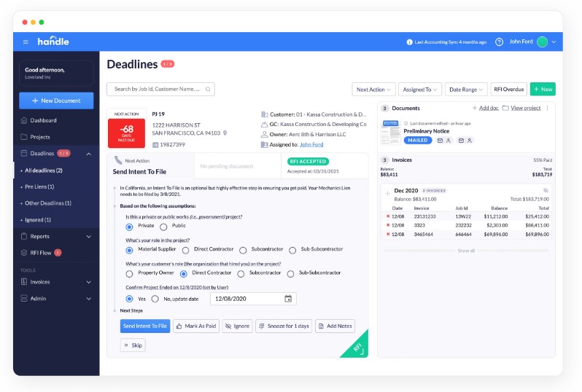Click the accounting sync info icon
The height and width of the screenshot is (392, 582).
tap(409, 42)
